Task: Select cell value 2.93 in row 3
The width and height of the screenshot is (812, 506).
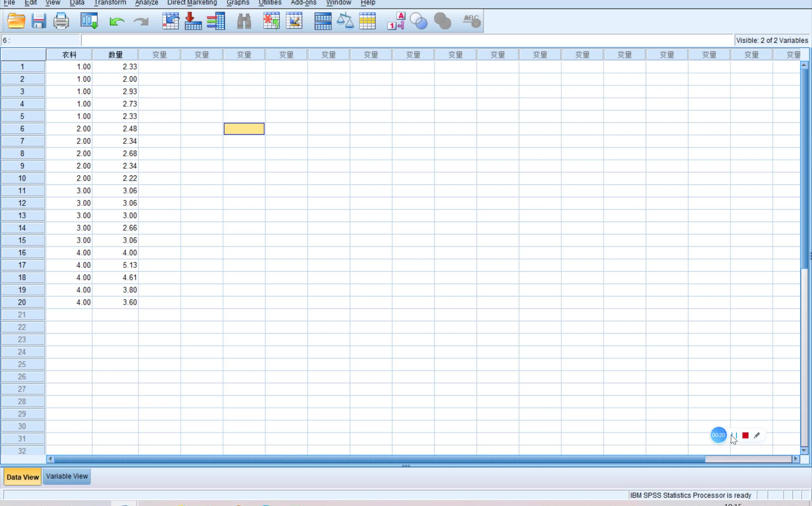Action: 115,92
